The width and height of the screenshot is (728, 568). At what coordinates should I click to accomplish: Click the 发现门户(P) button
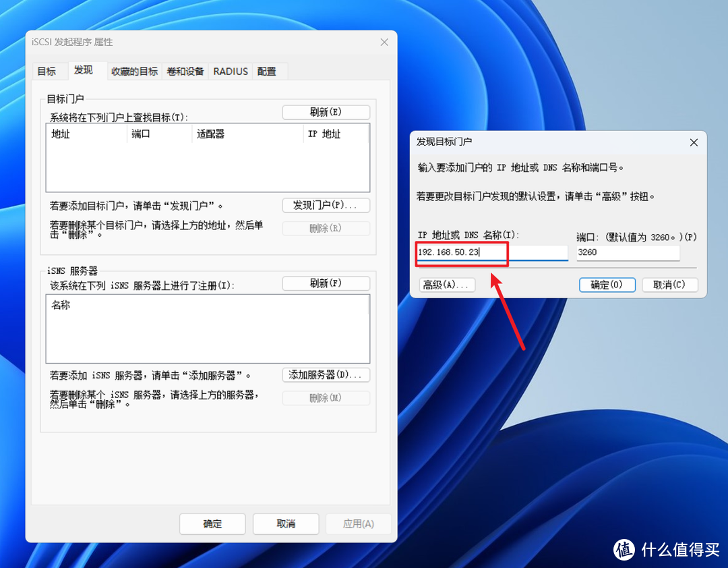326,204
